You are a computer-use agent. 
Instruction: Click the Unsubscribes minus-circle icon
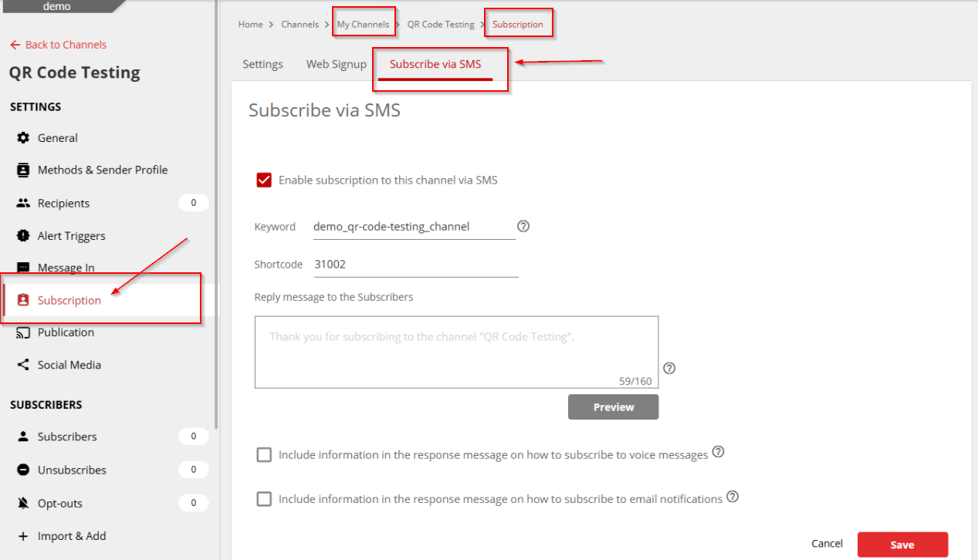[x=23, y=470]
